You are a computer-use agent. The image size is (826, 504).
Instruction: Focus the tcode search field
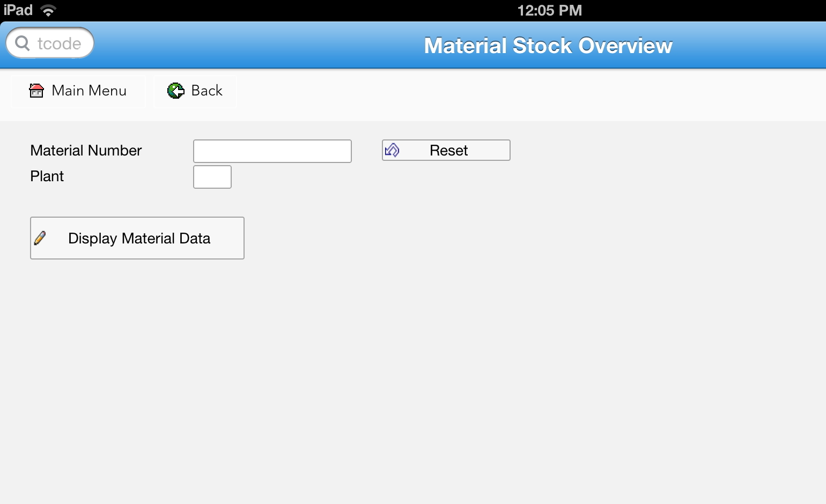59,43
